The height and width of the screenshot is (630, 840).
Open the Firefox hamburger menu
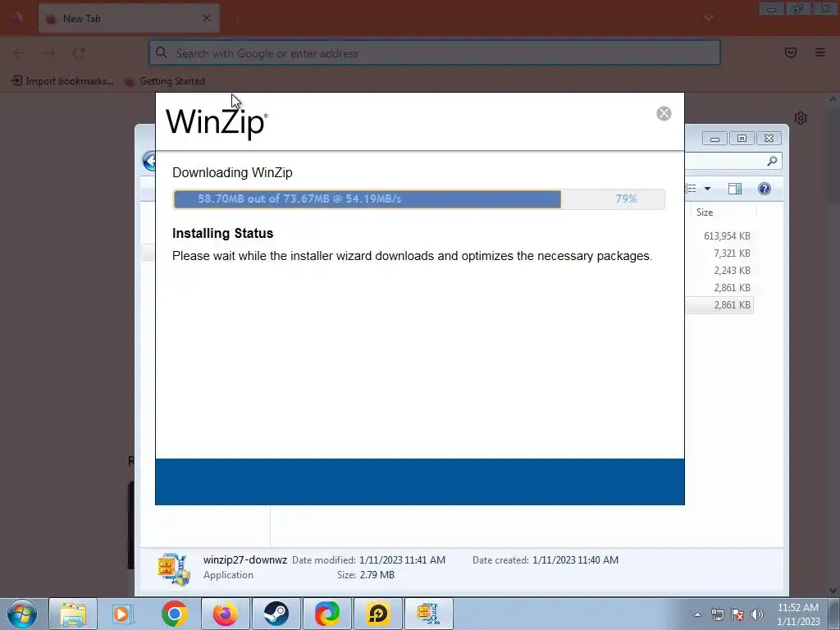click(820, 52)
